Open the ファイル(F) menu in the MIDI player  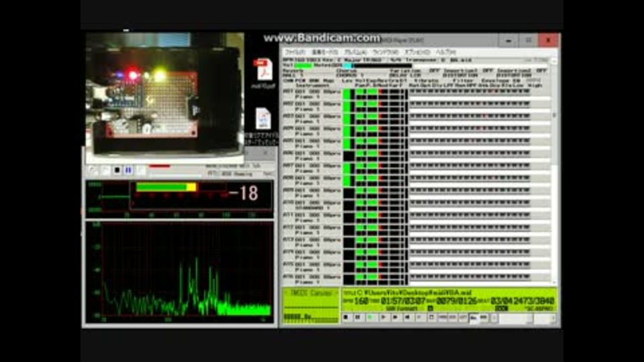pos(295,52)
